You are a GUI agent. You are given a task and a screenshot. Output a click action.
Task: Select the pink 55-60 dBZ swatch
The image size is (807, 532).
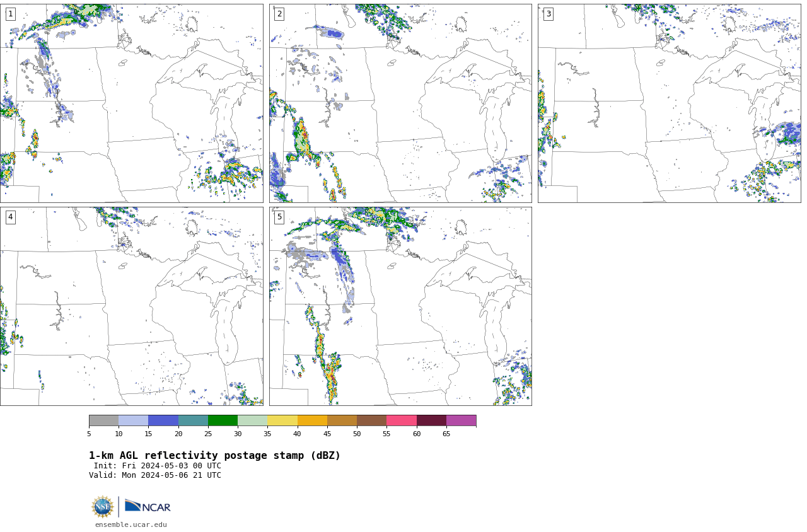[402, 420]
